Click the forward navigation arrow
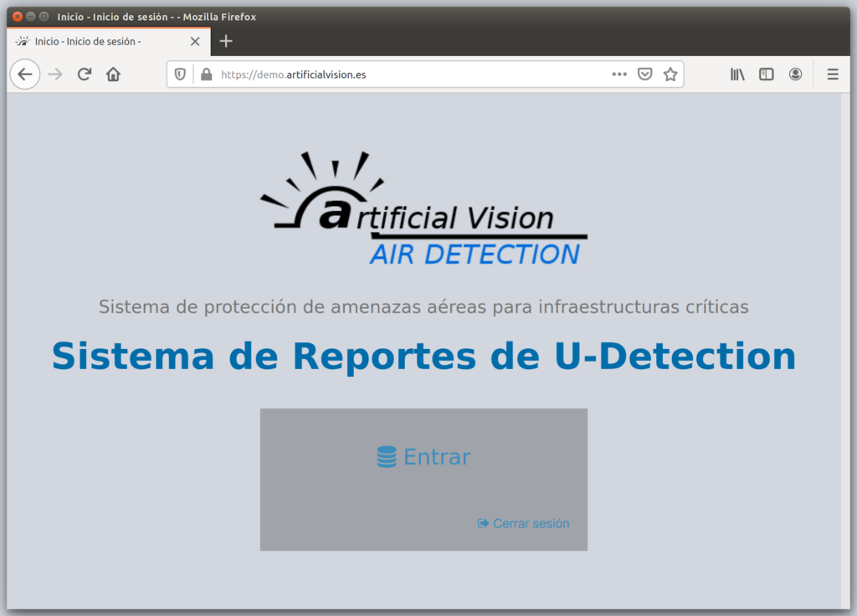The width and height of the screenshot is (857, 616). (x=55, y=74)
